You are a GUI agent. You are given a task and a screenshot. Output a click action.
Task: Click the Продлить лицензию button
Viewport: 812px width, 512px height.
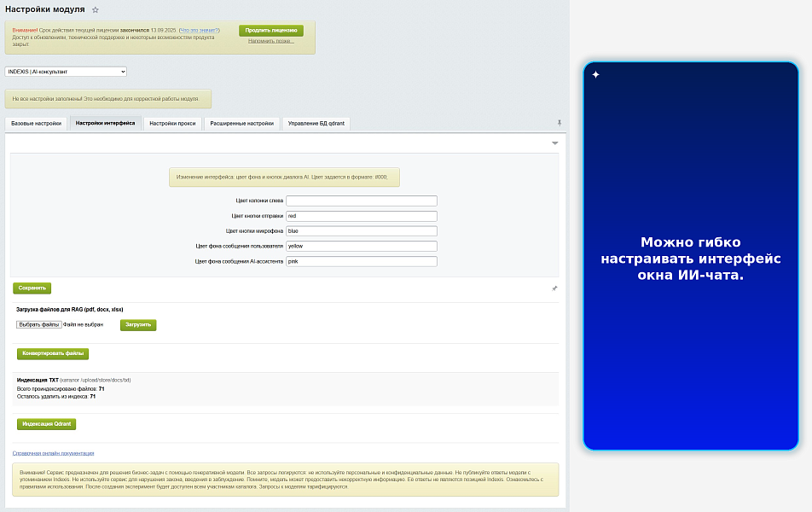tap(271, 31)
